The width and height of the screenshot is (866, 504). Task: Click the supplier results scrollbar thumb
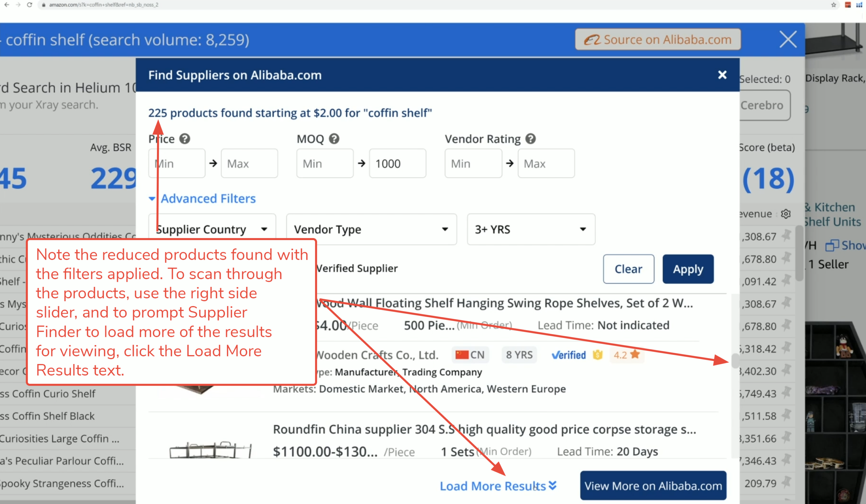(x=735, y=360)
